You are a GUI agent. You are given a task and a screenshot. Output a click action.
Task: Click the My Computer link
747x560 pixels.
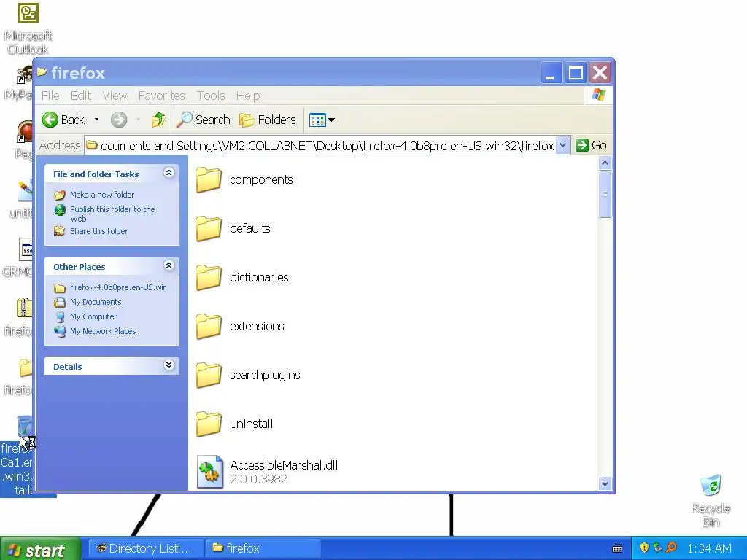point(93,316)
